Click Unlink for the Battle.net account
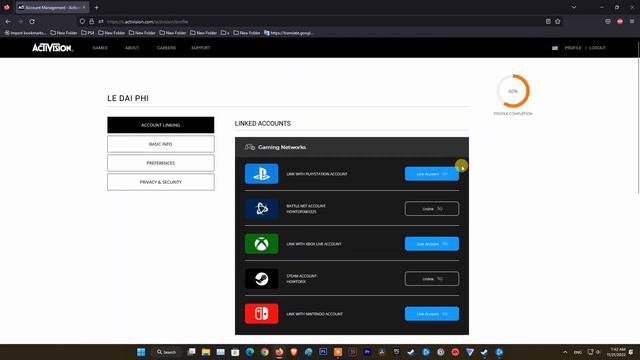640x360 pixels. (432, 209)
